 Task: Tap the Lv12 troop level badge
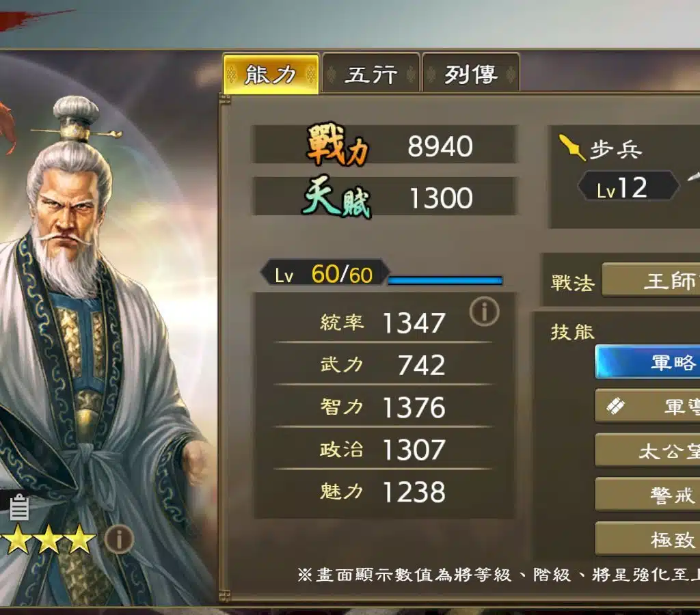pyautogui.click(x=628, y=187)
